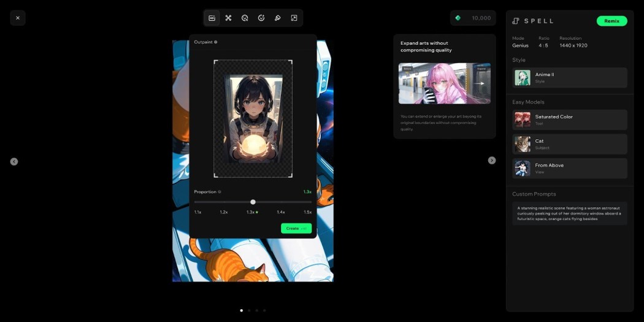644x322 pixels.
Task: Select the paint brush tool icon
Action: click(278, 18)
